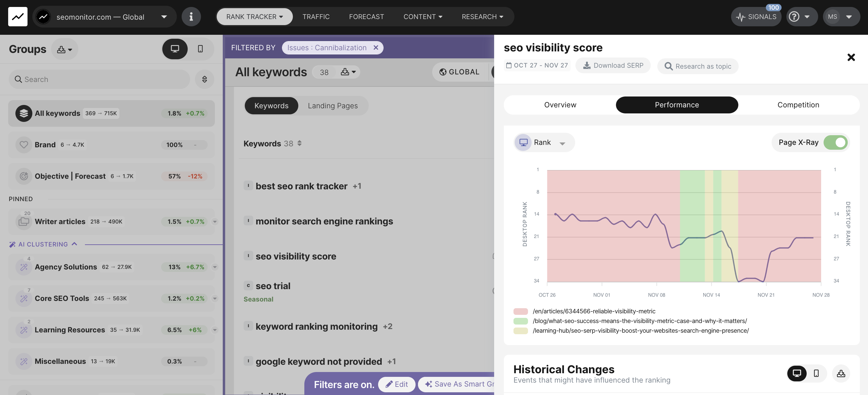Download Historical Changes data icon
Screen dimensions: 868x395
841,373
